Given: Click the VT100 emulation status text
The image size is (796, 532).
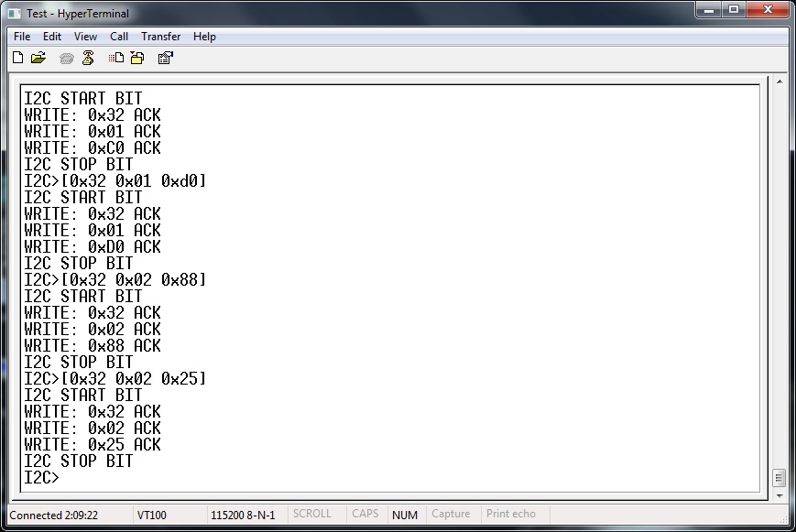Looking at the screenshot, I should pos(151,516).
